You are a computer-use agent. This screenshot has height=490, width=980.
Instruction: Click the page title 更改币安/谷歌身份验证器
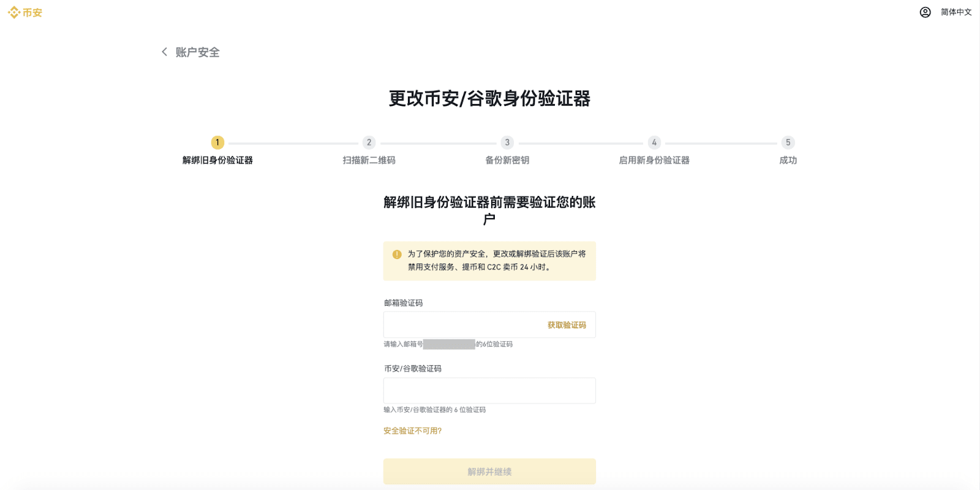point(489,99)
